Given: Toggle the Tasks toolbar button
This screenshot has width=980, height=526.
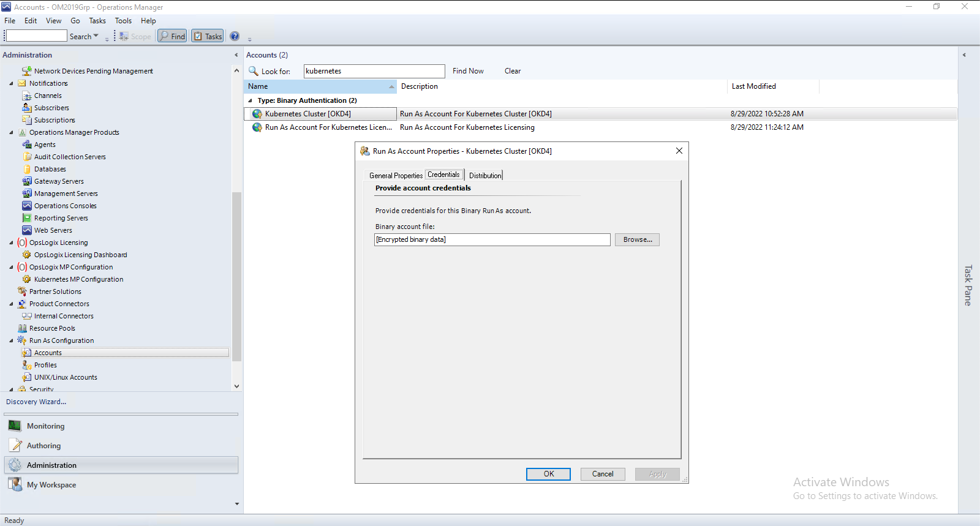Looking at the screenshot, I should click(x=207, y=36).
